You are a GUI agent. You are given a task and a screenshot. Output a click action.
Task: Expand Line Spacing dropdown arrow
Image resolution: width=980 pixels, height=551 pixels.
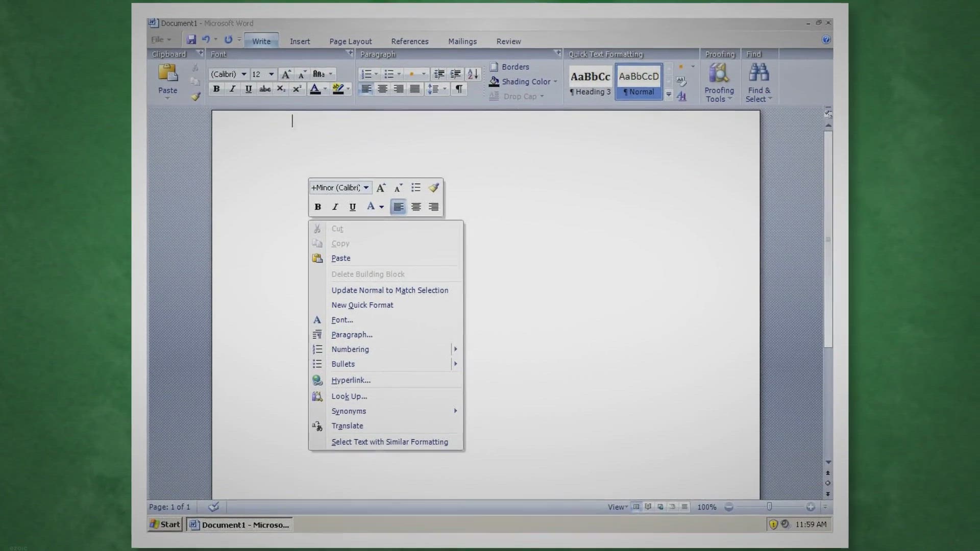[445, 89]
